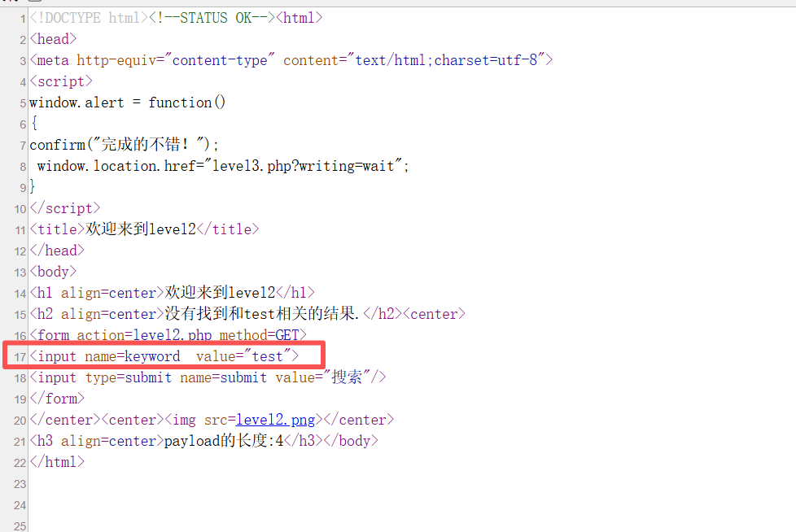Click the h2 line mentioning test results
This screenshot has width=796, height=532.
(x=247, y=314)
